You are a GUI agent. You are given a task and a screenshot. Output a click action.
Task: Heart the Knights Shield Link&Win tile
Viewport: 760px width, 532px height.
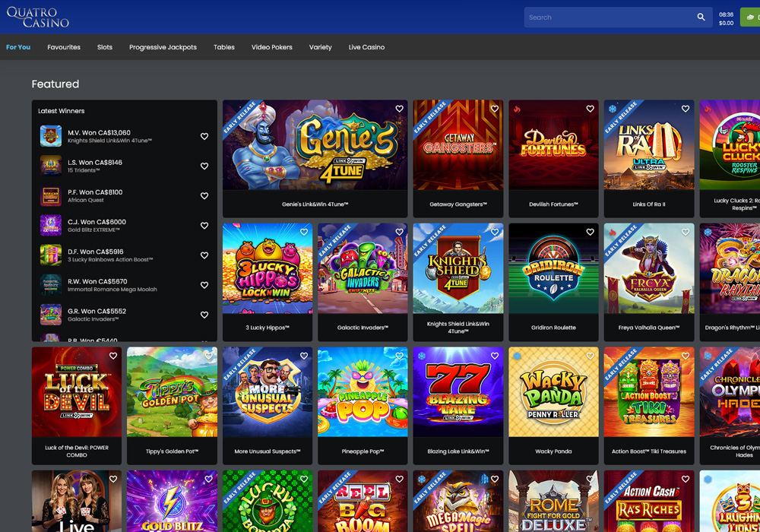coord(495,232)
